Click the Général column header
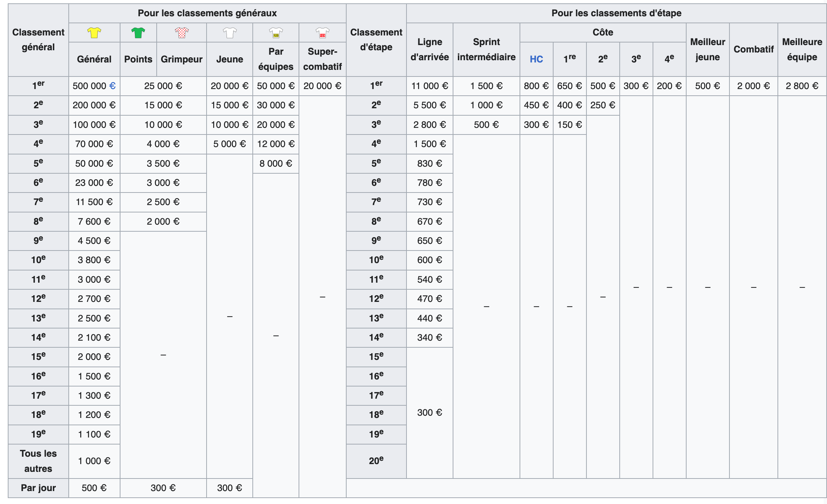 (x=94, y=59)
